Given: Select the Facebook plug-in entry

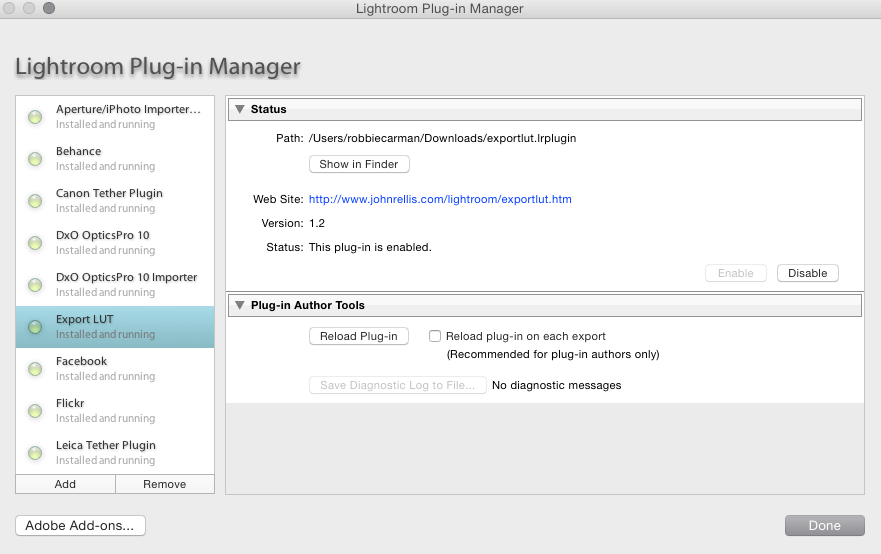Looking at the screenshot, I should [115, 369].
